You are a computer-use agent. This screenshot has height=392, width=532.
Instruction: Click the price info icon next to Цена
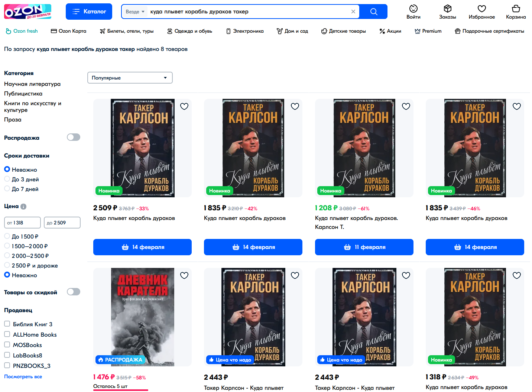pos(23,207)
